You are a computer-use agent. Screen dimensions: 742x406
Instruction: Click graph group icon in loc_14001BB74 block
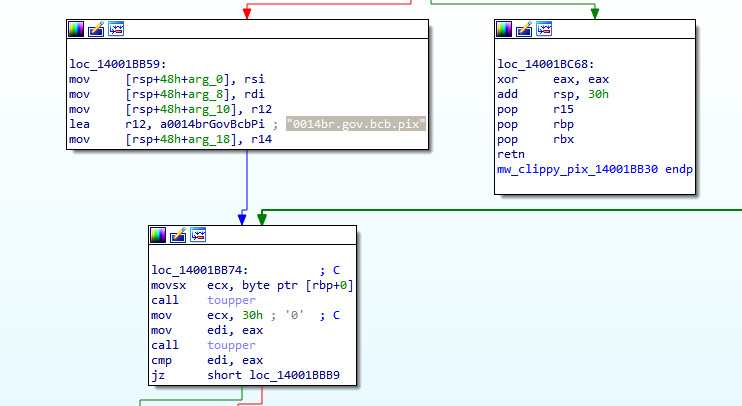point(198,235)
